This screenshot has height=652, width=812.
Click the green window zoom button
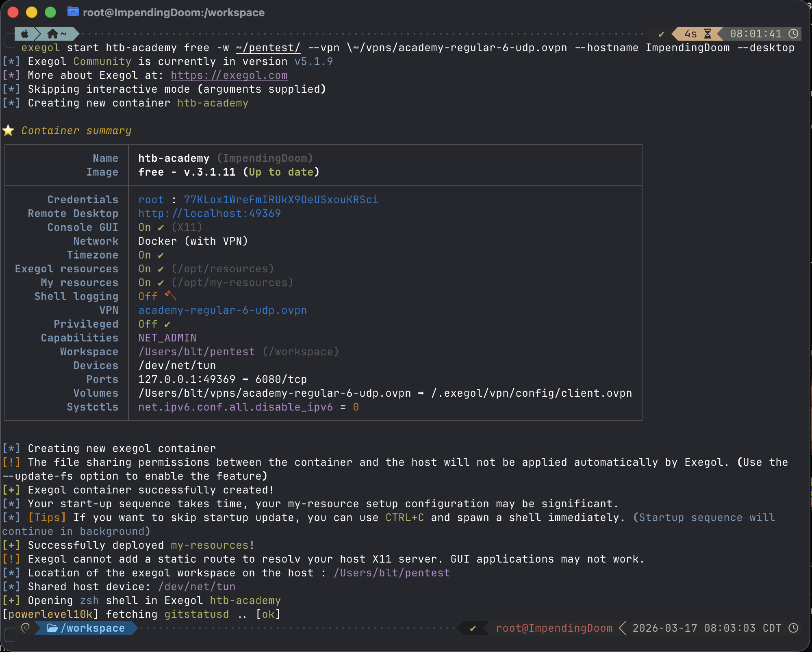(x=50, y=13)
